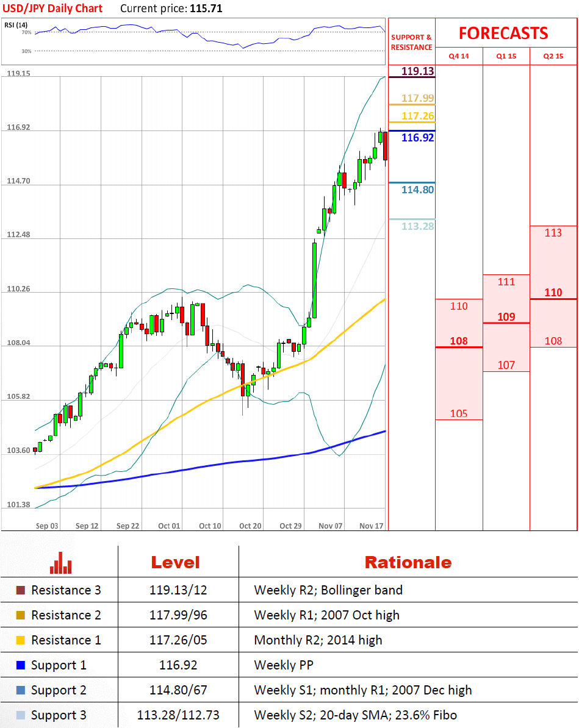Click the SUPPORT & RESISTANCE header

tap(412, 42)
